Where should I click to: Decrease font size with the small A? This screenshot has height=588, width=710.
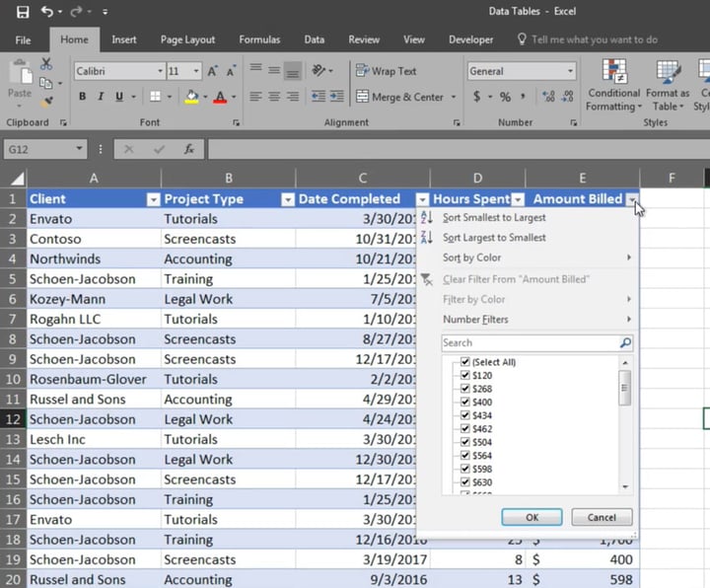click(x=231, y=71)
